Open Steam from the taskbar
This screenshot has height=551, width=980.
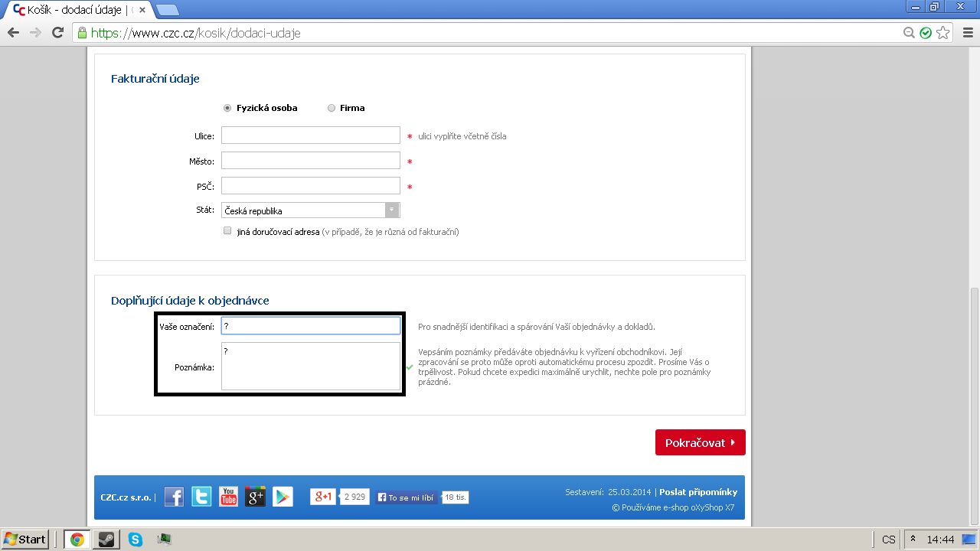coord(106,540)
